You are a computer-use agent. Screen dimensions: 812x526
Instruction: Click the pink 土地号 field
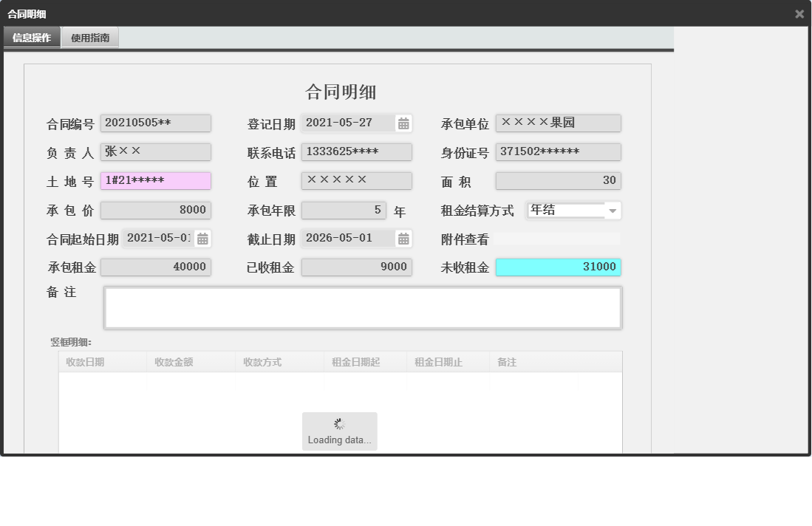155,181
